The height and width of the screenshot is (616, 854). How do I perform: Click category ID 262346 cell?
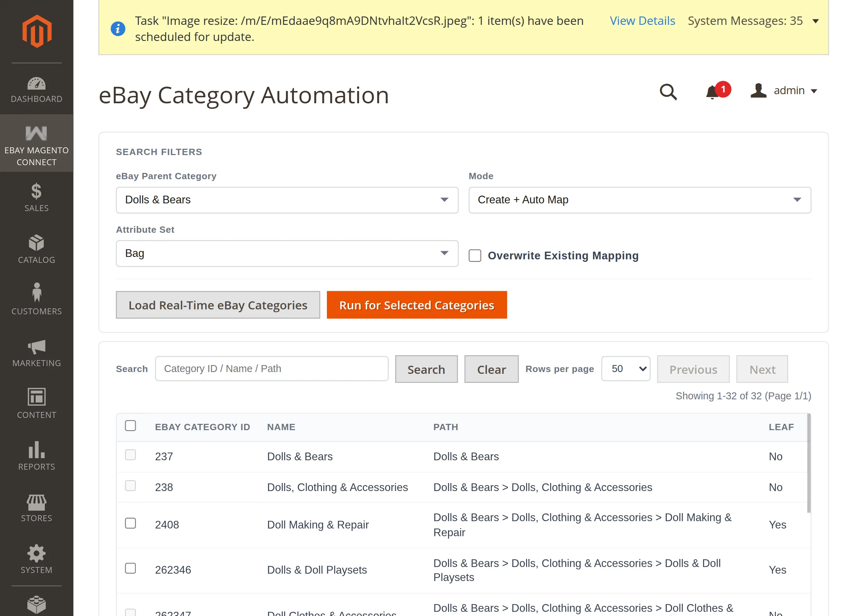(x=173, y=570)
